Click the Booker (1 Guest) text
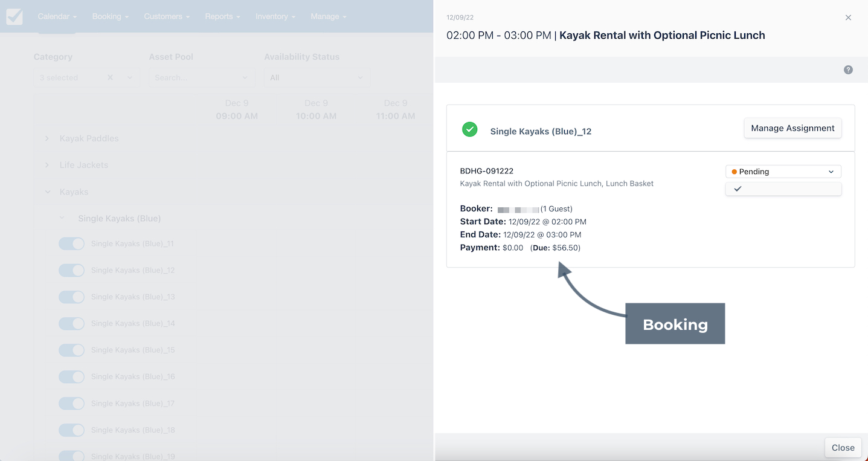The image size is (868, 461). point(516,208)
